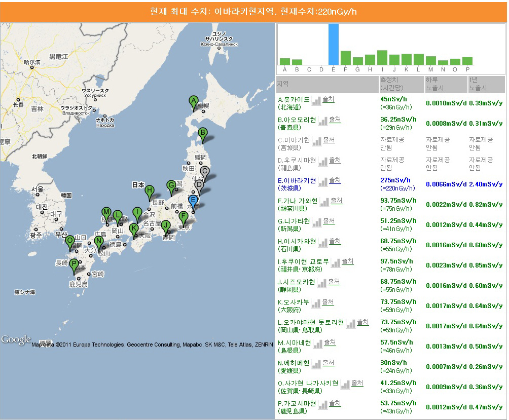Open bar chart icon beside 홋카이도
Image resolution: width=509 pixels, height=420 pixels.
pos(316,100)
